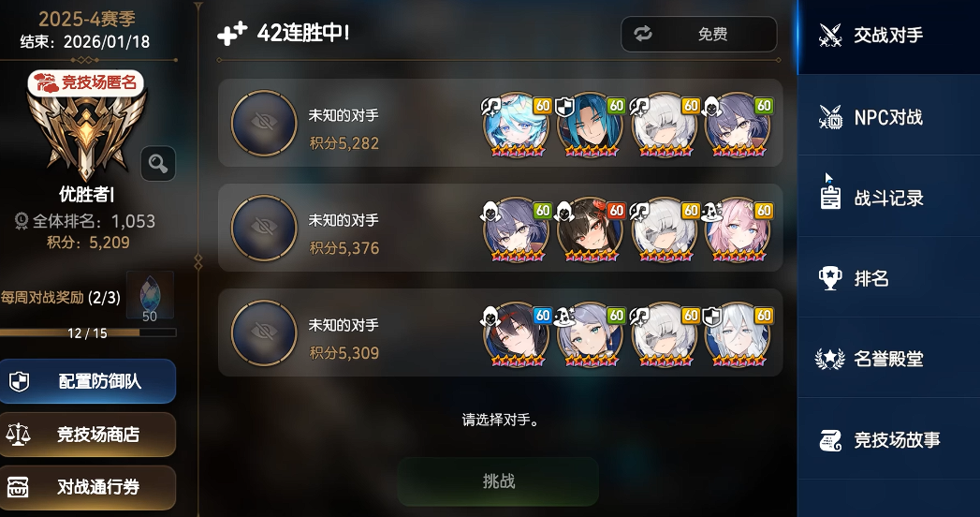Click the magnifier icon beside the rank emblem
The width and height of the screenshot is (980, 517).
[x=158, y=164]
